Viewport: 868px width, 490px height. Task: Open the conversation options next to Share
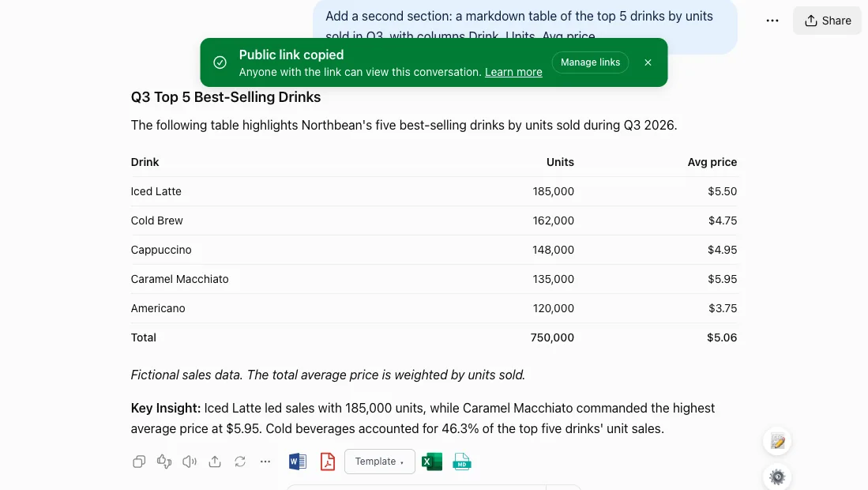click(772, 21)
